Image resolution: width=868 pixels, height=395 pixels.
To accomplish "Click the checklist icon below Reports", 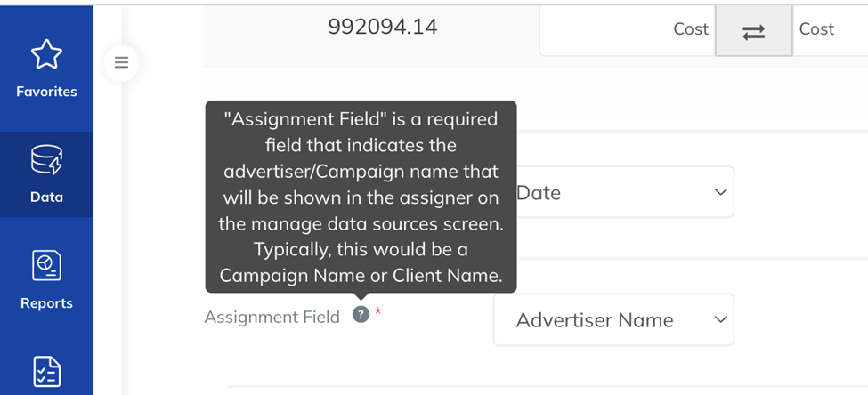I will click(46, 372).
